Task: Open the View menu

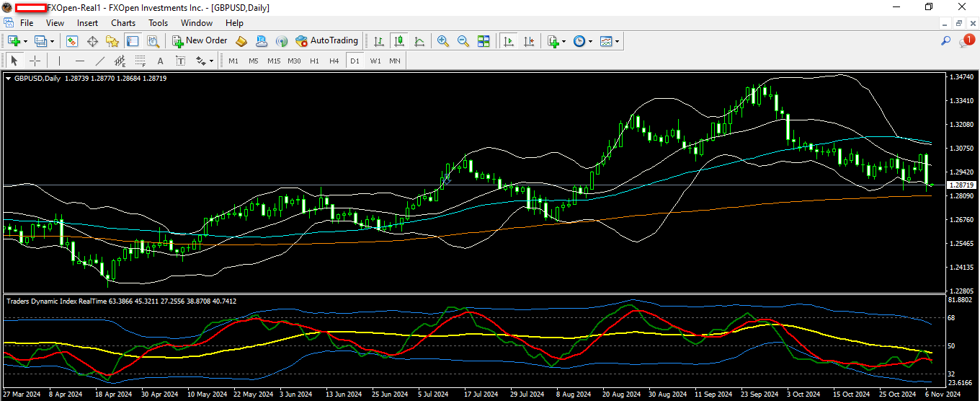Action: 55,22
